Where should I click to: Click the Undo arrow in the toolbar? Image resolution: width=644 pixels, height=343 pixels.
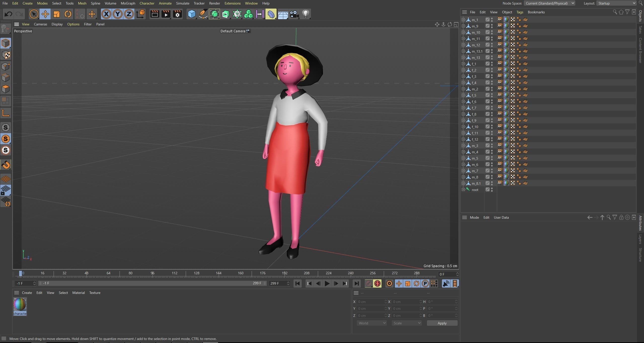click(x=8, y=14)
